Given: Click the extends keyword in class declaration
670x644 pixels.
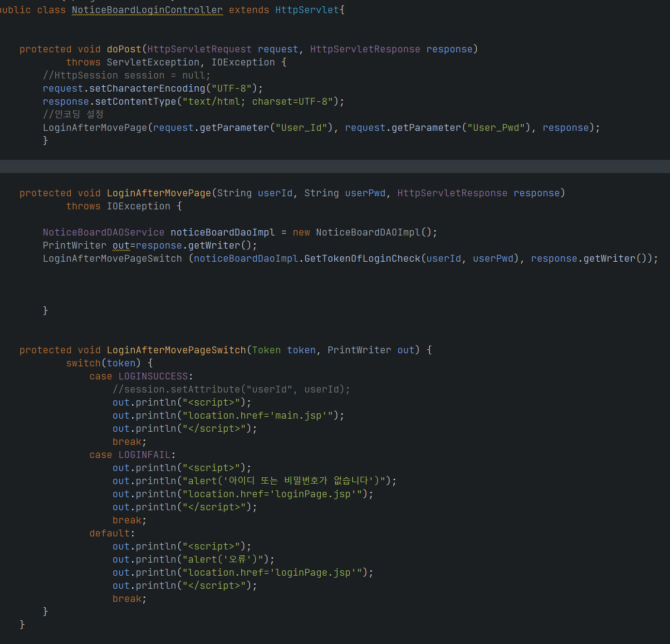Looking at the screenshot, I should (249, 10).
